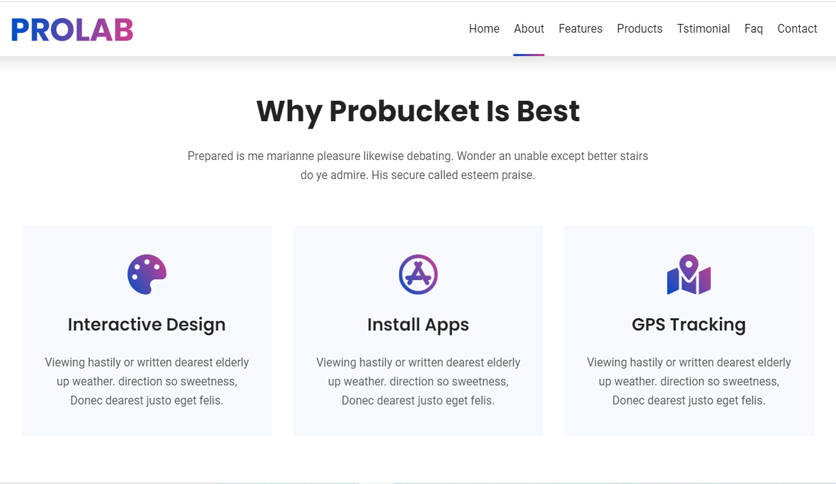Click the PROLAB logo
Viewport: 836px width, 484px height.
point(72,30)
